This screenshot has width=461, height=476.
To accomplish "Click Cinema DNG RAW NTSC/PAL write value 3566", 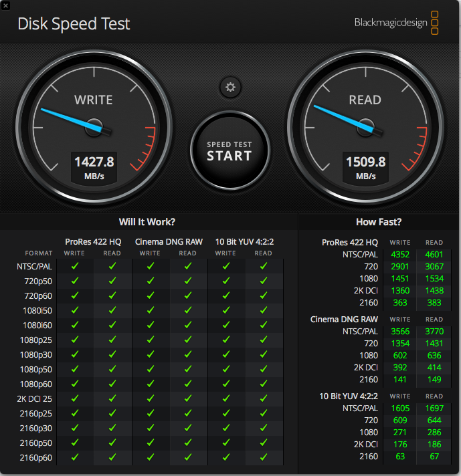I will pos(400,331).
